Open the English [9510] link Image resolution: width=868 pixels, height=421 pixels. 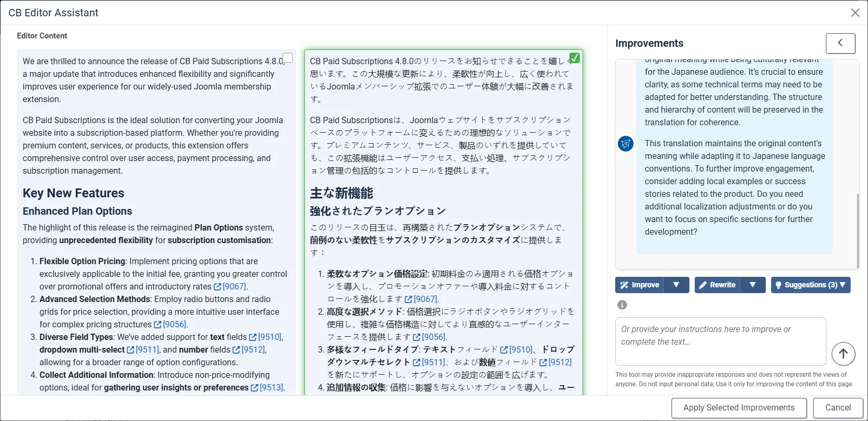(266, 337)
